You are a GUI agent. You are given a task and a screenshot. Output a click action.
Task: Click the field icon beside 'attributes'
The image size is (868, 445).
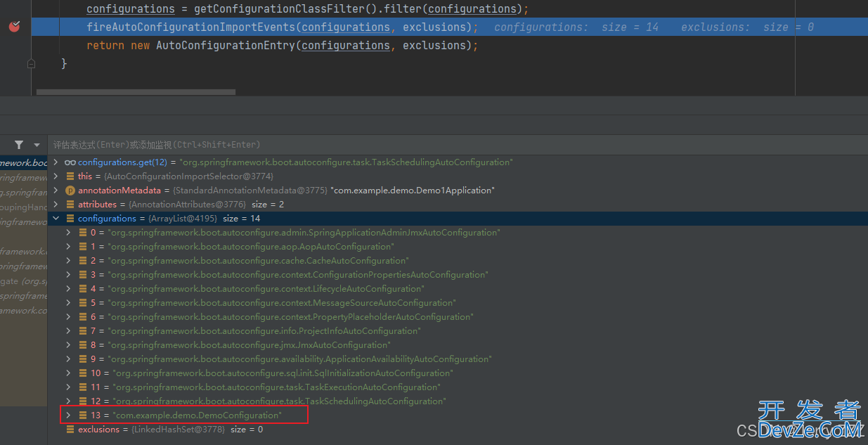pyautogui.click(x=70, y=205)
